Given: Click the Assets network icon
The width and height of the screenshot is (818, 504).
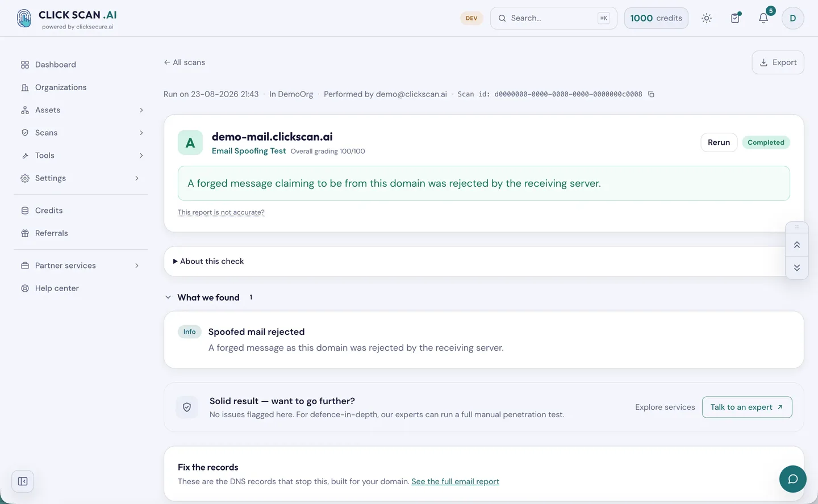Looking at the screenshot, I should (x=25, y=110).
